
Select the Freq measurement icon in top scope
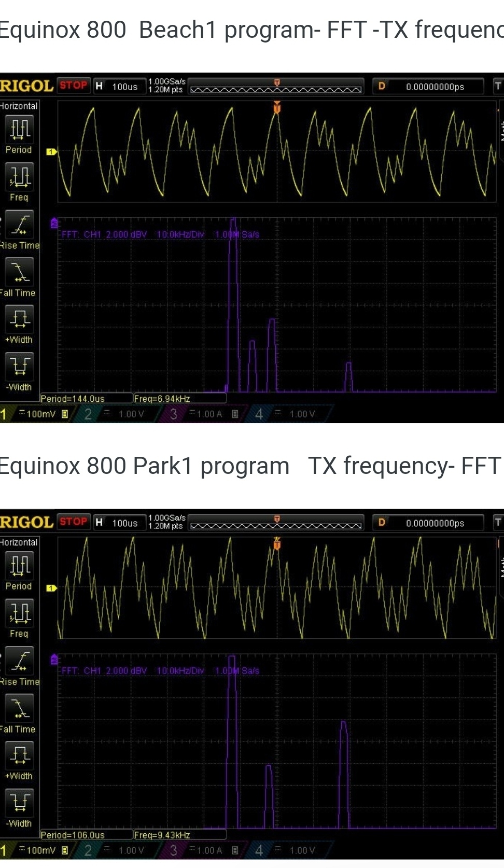click(x=19, y=177)
